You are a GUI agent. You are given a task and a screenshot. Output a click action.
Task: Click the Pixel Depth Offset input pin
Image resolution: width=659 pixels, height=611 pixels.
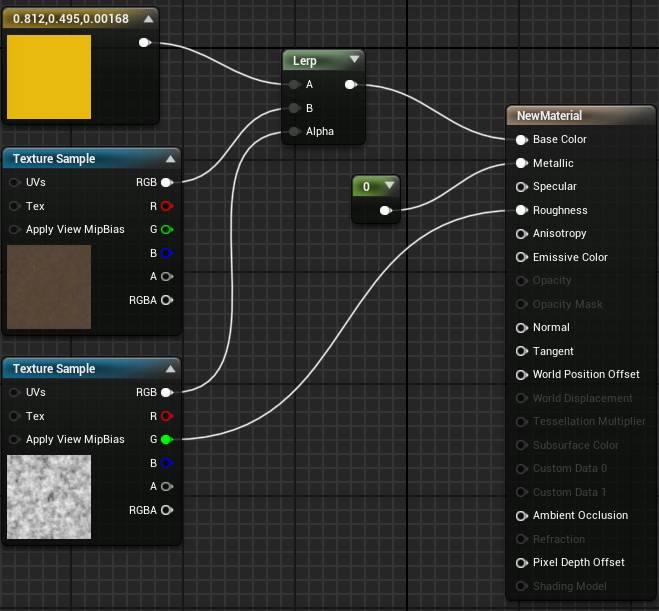(x=522, y=563)
